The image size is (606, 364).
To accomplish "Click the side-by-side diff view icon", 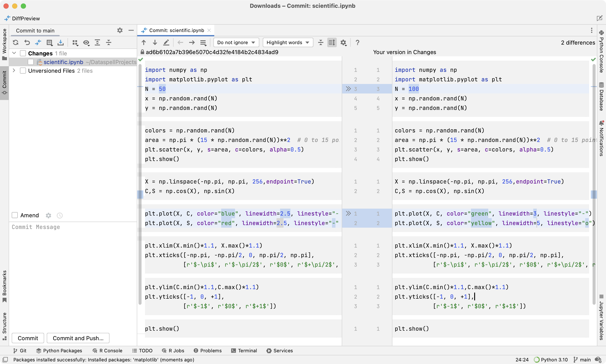I will (x=332, y=42).
